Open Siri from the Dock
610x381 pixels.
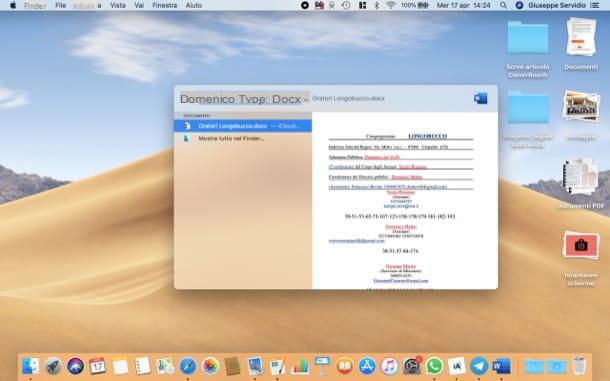[x=75, y=366]
